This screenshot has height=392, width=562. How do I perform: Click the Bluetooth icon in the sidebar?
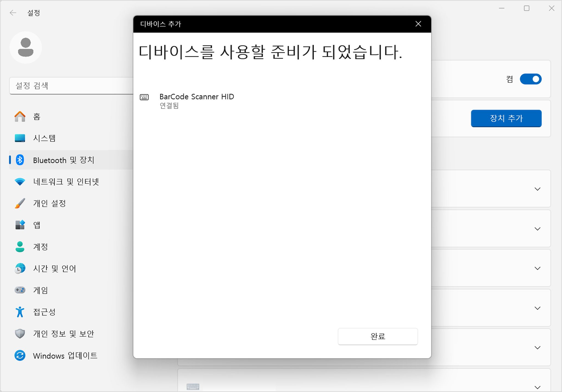[x=20, y=160]
